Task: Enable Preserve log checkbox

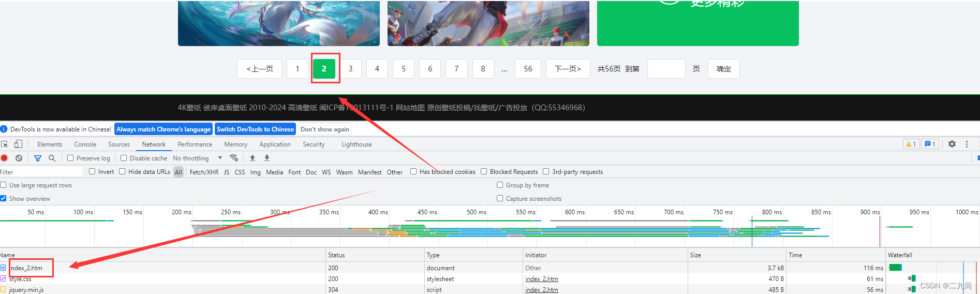Action: click(x=70, y=158)
